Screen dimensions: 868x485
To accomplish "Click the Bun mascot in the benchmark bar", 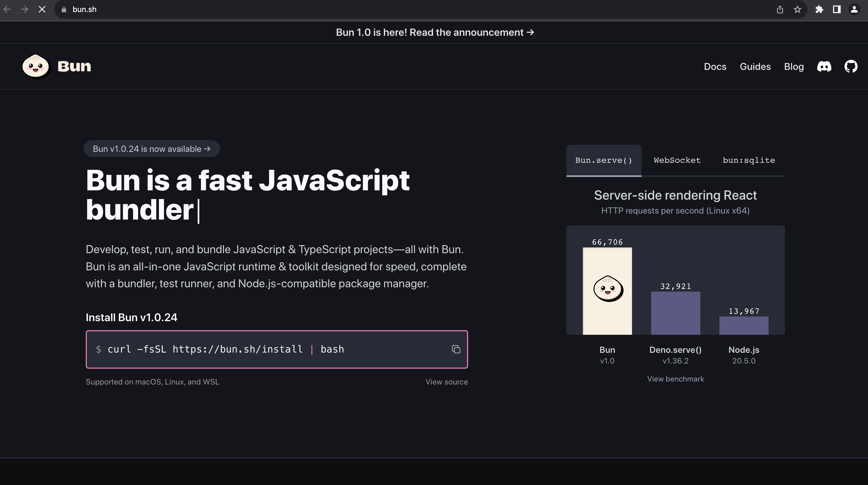I will pyautogui.click(x=608, y=289).
